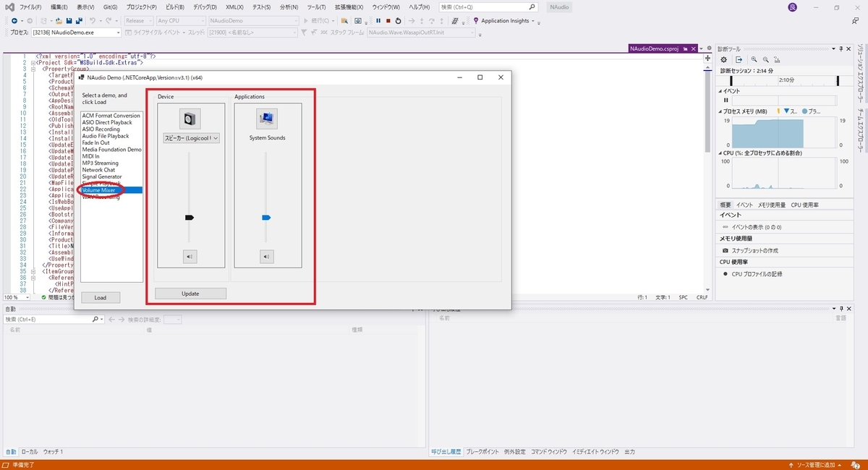Open the NAudioDemo startup project dropdown
This screenshot has height=470, width=868.
coord(253,21)
